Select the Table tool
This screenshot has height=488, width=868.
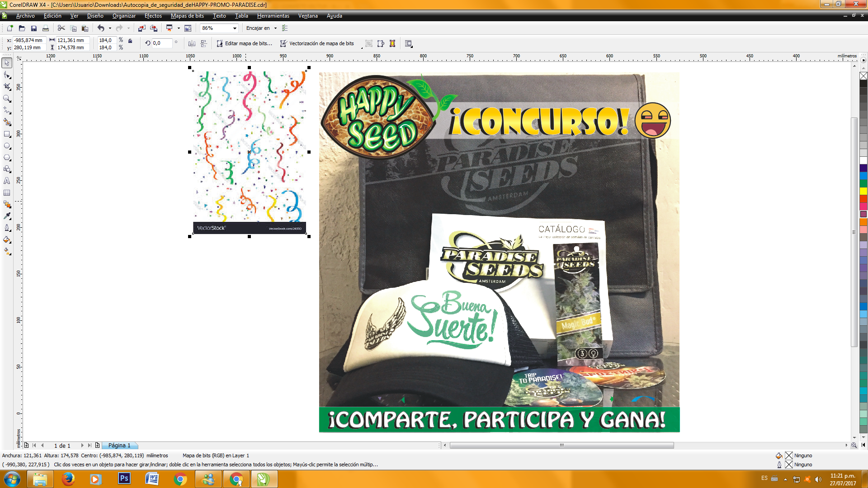(x=7, y=193)
